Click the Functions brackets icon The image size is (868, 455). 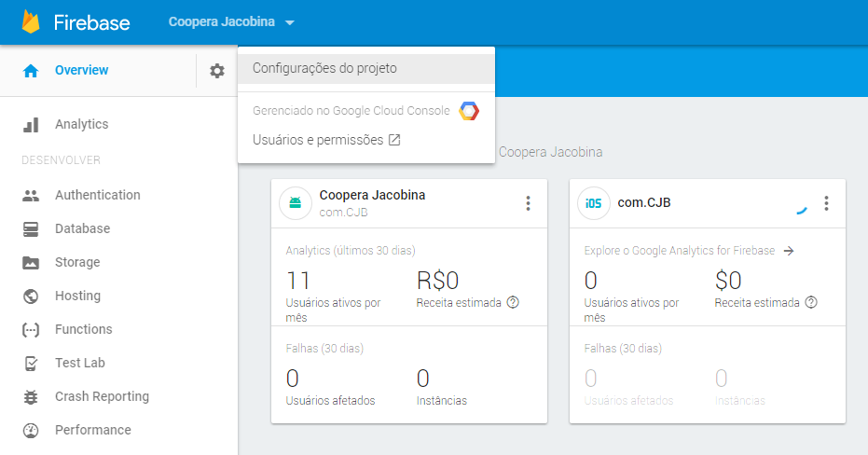(x=31, y=330)
